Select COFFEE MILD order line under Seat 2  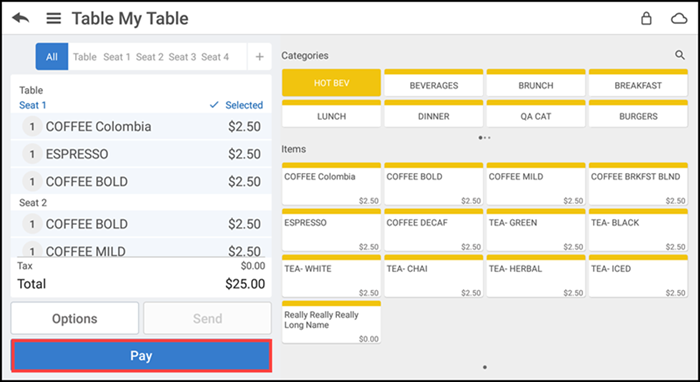click(141, 248)
